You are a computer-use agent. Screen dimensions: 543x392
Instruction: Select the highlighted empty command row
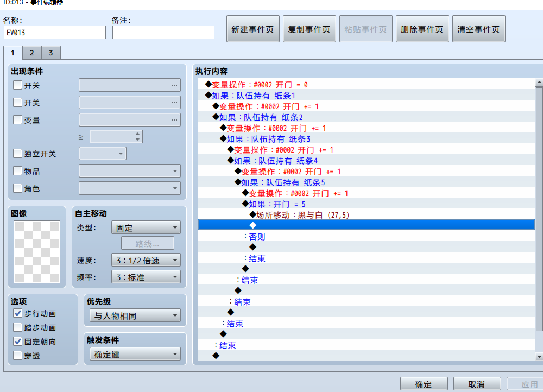coord(367,225)
